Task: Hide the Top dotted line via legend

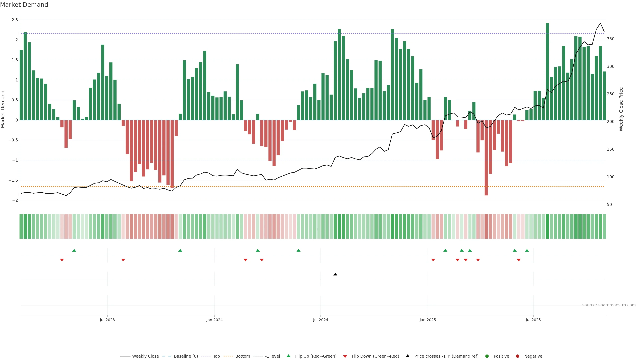Action: click(x=216, y=356)
